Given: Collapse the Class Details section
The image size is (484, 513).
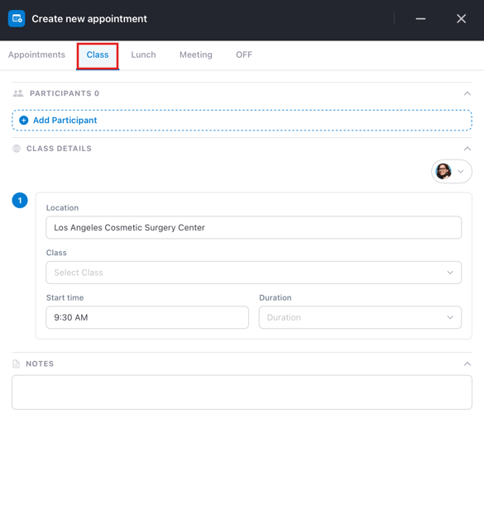Looking at the screenshot, I should click(x=467, y=149).
